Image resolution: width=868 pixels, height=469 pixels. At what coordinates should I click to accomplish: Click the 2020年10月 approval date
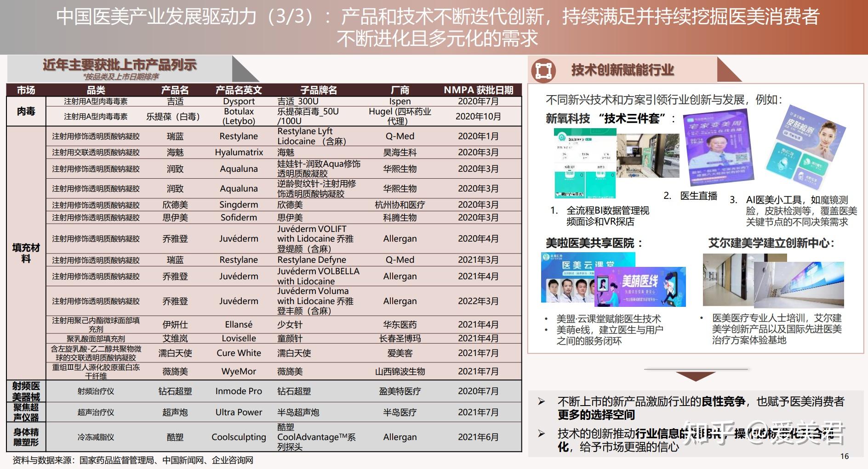(x=478, y=116)
